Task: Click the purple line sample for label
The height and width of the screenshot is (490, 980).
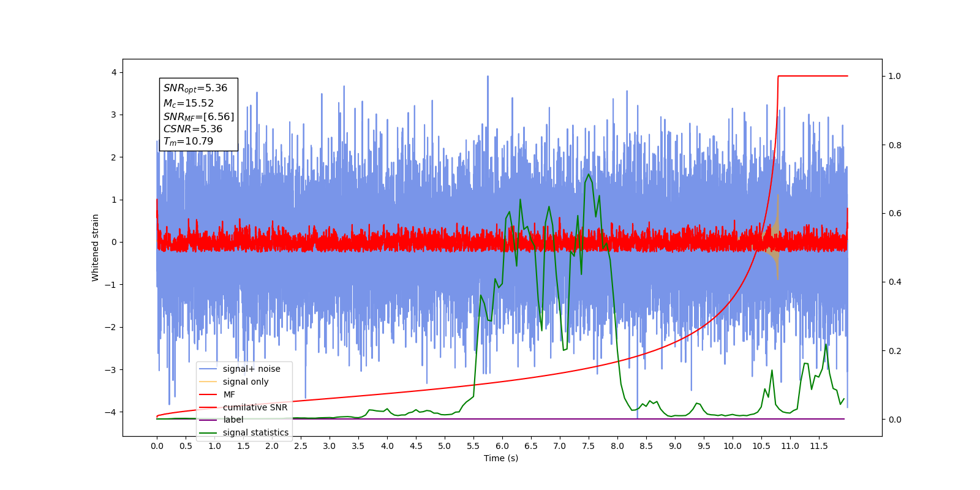Action: tap(208, 420)
